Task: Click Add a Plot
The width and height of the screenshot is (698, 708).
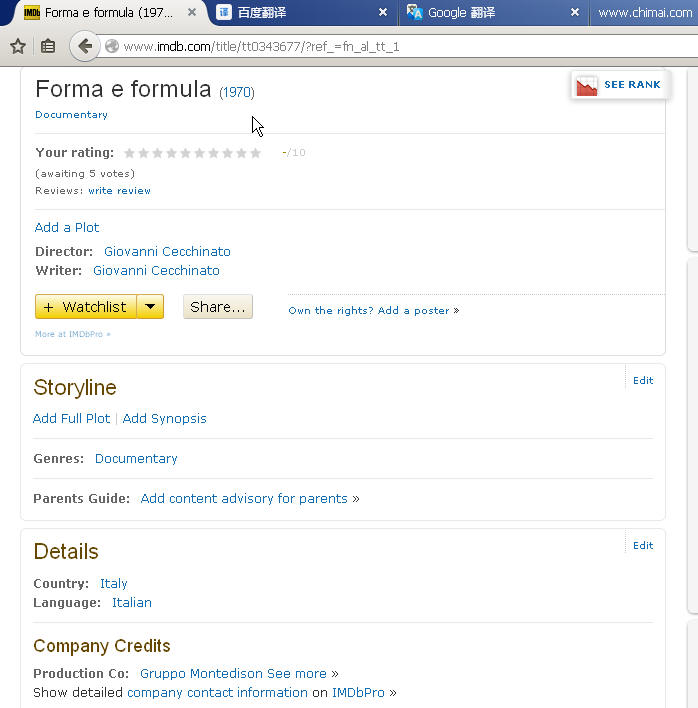Action: tap(67, 227)
